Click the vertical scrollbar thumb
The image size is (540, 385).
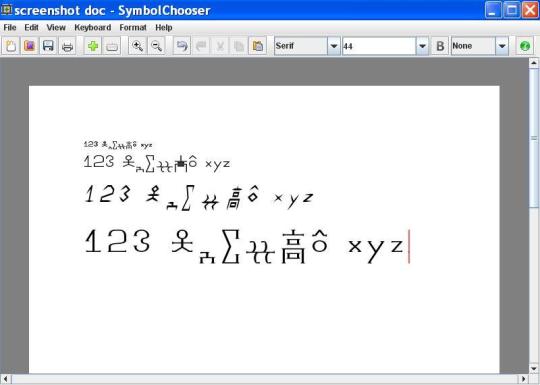534,138
